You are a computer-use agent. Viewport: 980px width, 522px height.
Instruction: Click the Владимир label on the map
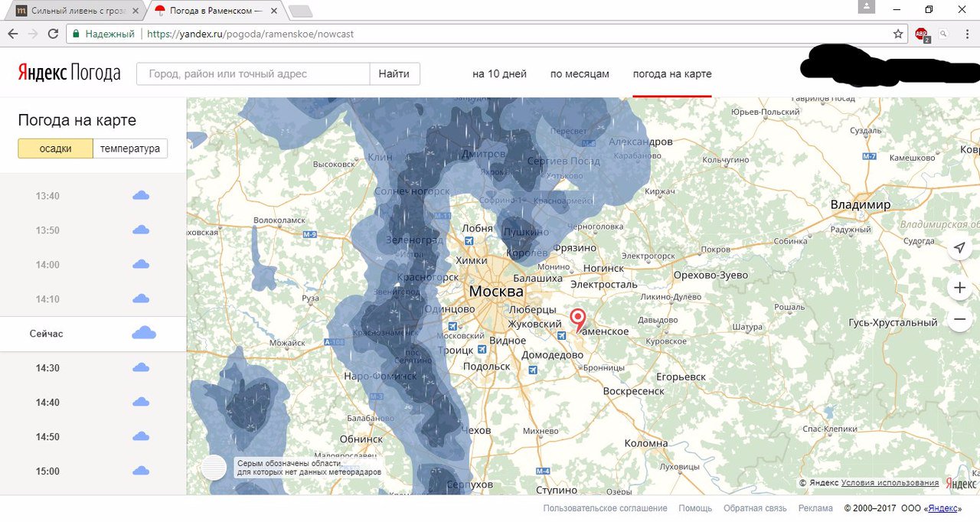pyautogui.click(x=861, y=204)
